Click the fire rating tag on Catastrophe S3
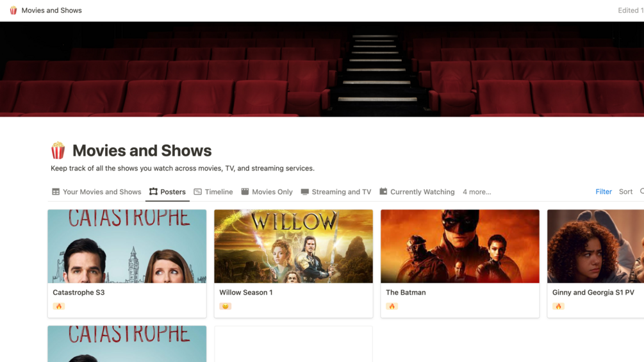Viewport: 644px width, 362px height. click(x=59, y=306)
